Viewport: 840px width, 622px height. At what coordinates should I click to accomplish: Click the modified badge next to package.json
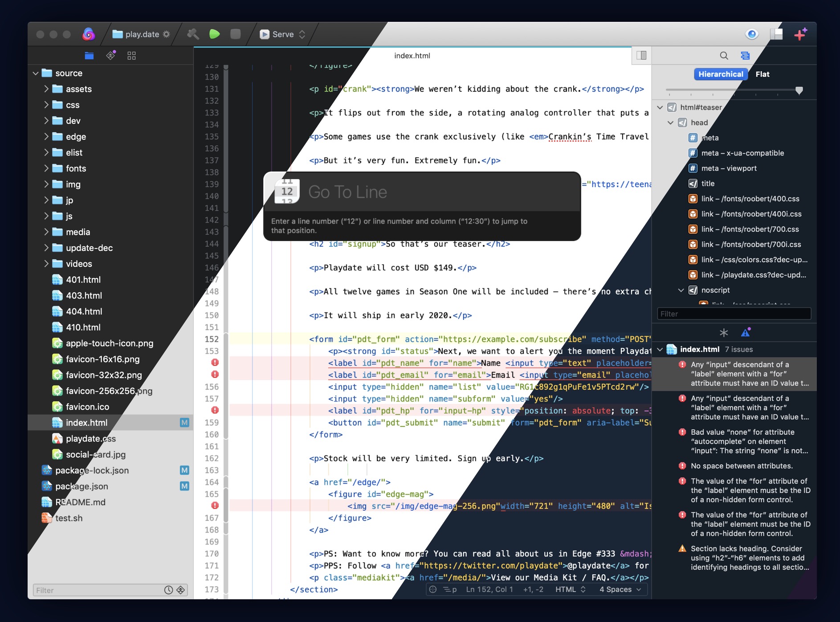[x=184, y=486]
